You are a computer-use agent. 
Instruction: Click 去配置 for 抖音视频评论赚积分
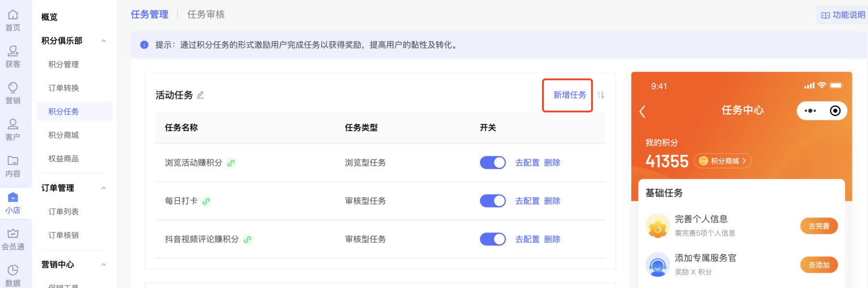[528, 239]
